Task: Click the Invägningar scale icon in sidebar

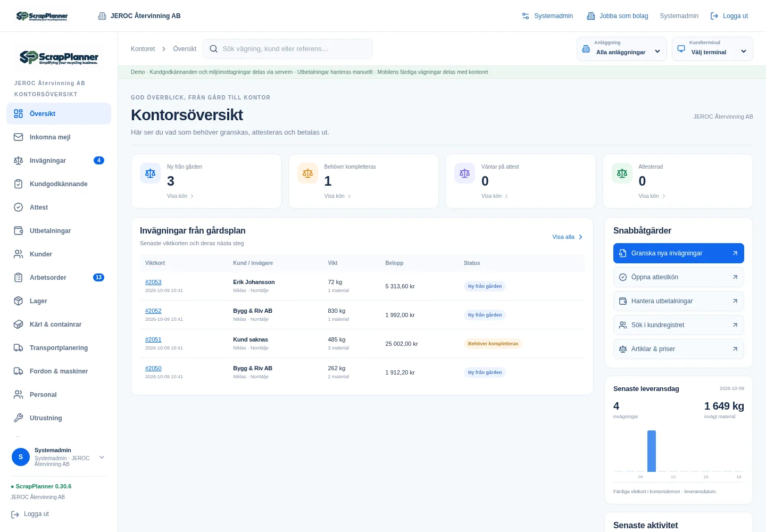Action: [19, 160]
